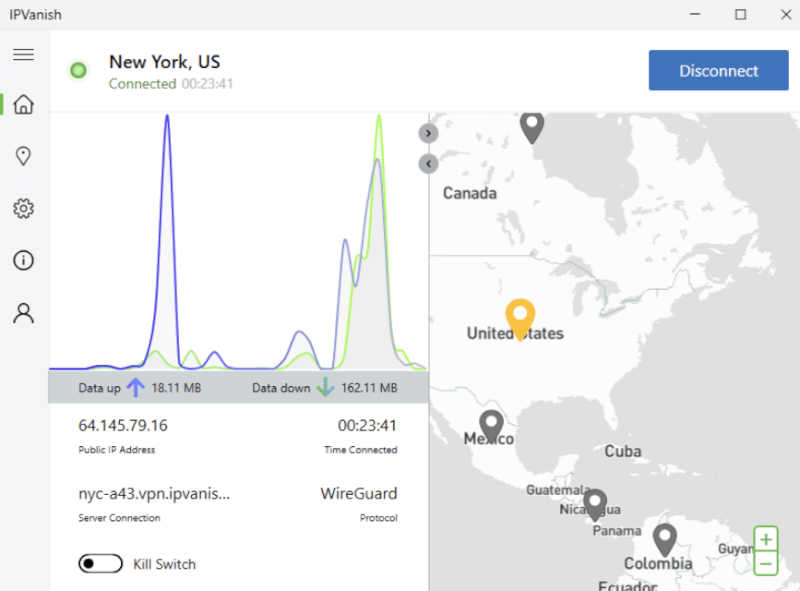Select the Colombia map pin
800x591 pixels.
pos(664,538)
